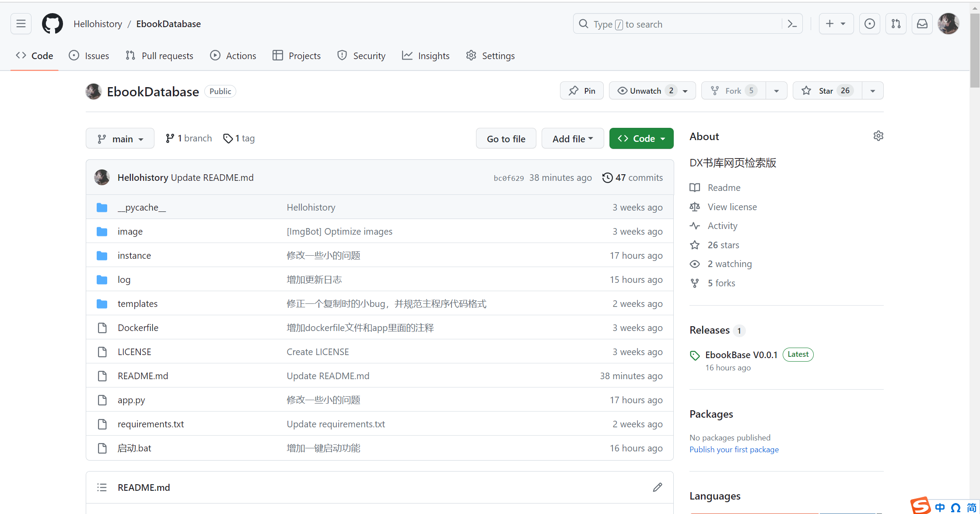Star the EbookDatabase repository
The width and height of the screenshot is (980, 514).
pyautogui.click(x=827, y=91)
